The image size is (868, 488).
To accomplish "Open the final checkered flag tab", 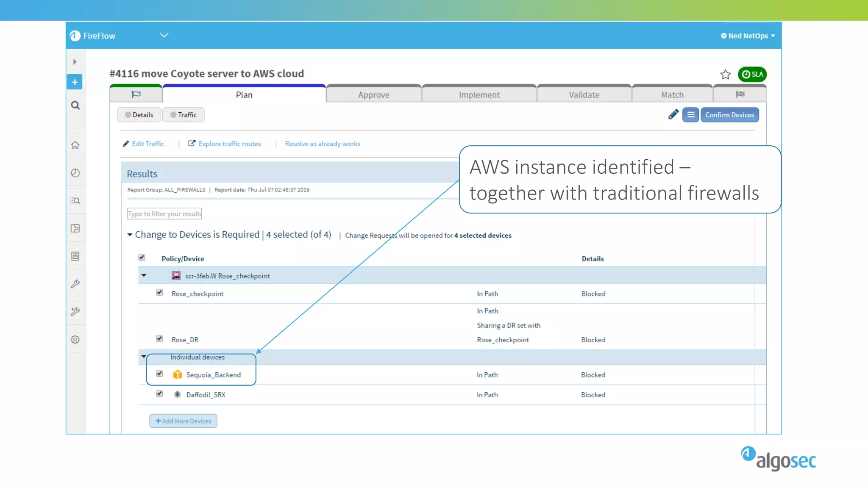I will pos(740,94).
